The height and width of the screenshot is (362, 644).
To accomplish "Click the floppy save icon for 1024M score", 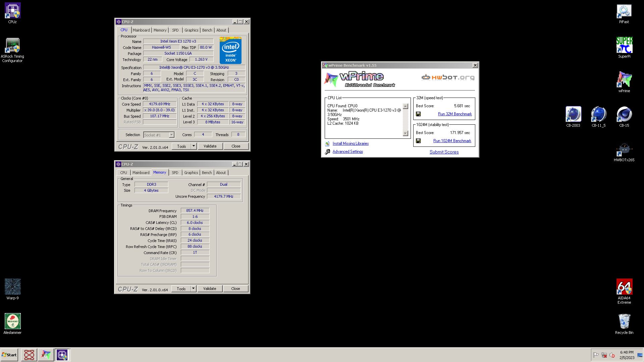I will (x=418, y=141).
